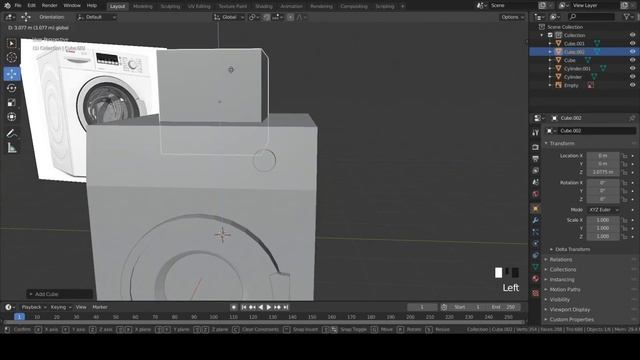Open the File menu
The width and height of the screenshot is (640, 360).
click(x=18, y=6)
